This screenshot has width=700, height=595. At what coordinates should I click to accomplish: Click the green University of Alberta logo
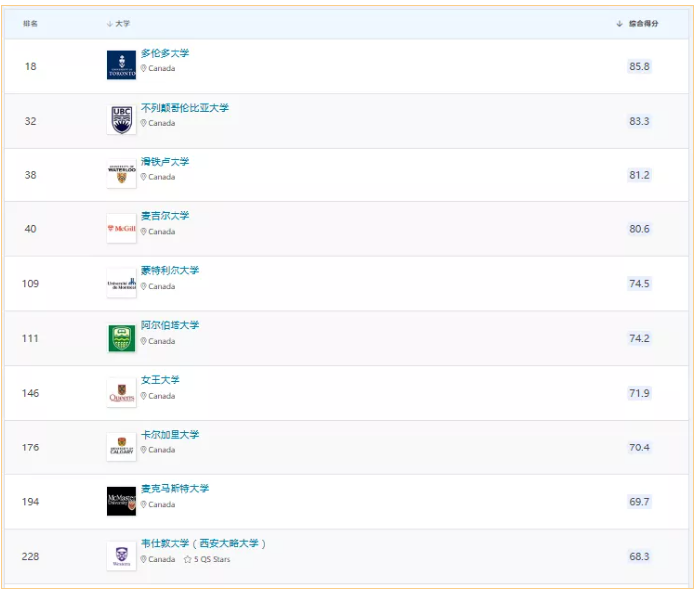[121, 338]
